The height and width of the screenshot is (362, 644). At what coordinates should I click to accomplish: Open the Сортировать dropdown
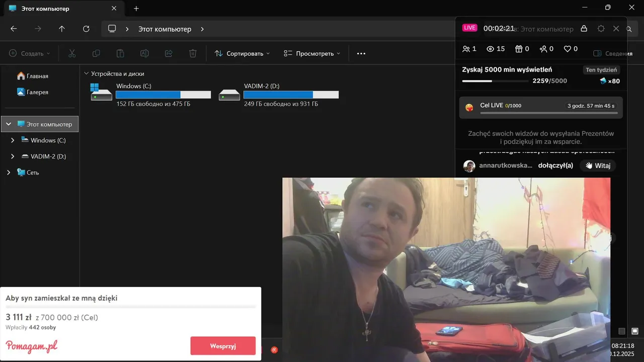click(242, 53)
